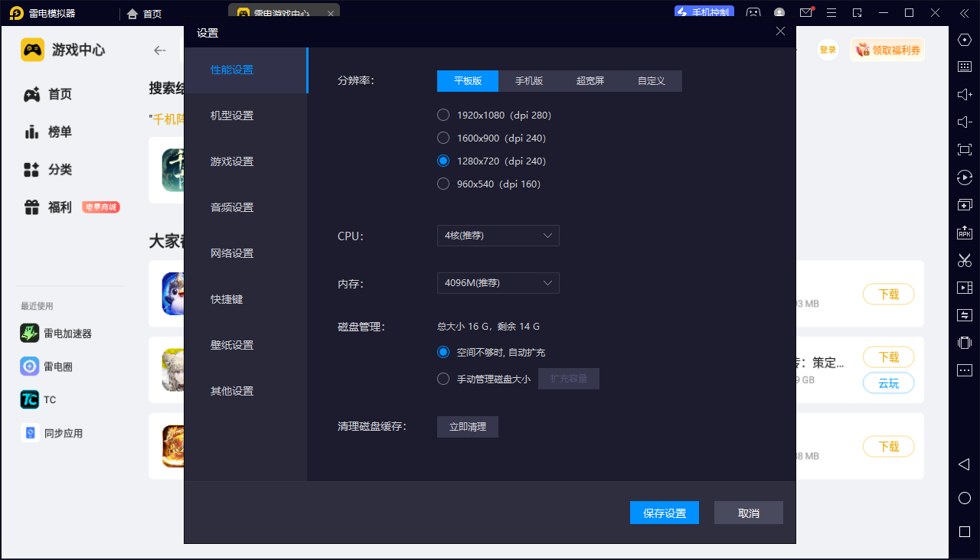
Task: Tap the Android Back triangle button
Action: click(964, 464)
